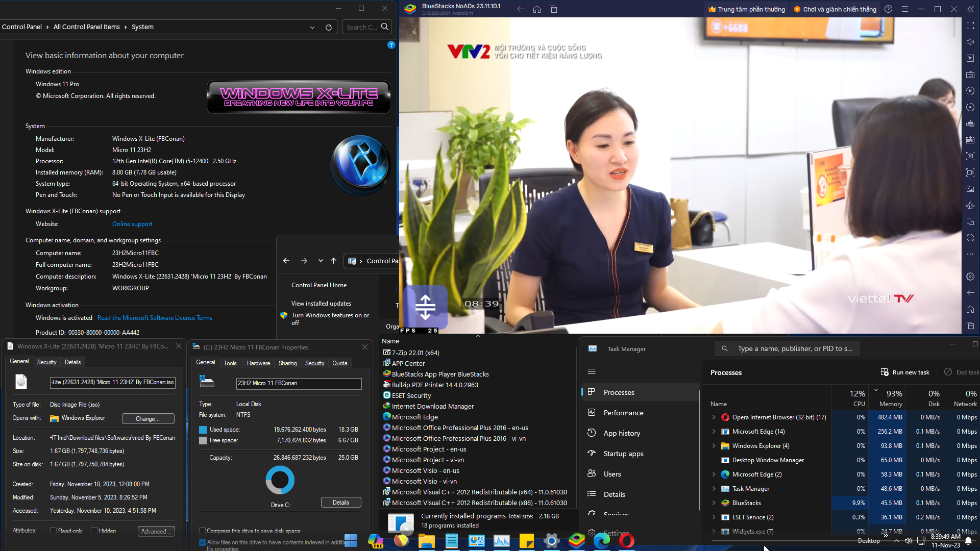Open the three-dots more menu in BlueStacks sidebar
The height and width of the screenshot is (551, 980).
(x=970, y=254)
